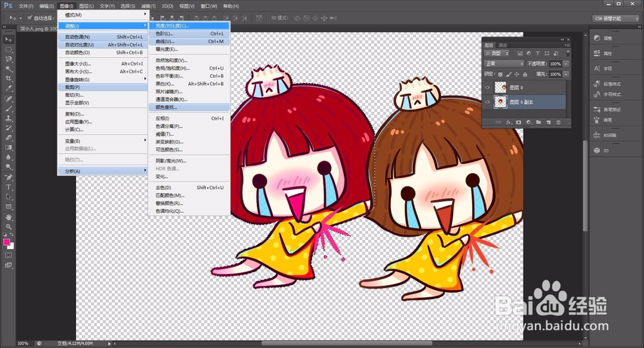Expand the 分析(A) submenu

click(x=102, y=171)
